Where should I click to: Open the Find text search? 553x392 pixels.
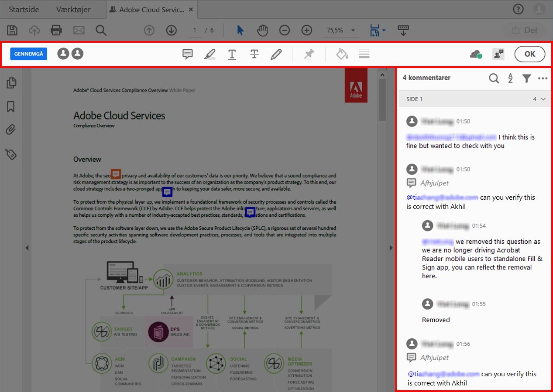(x=101, y=30)
